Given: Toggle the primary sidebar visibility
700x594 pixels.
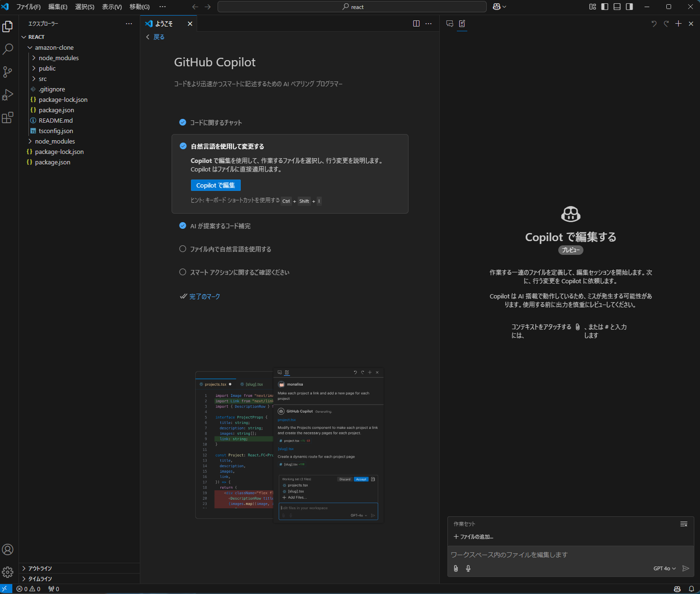Looking at the screenshot, I should [605, 7].
